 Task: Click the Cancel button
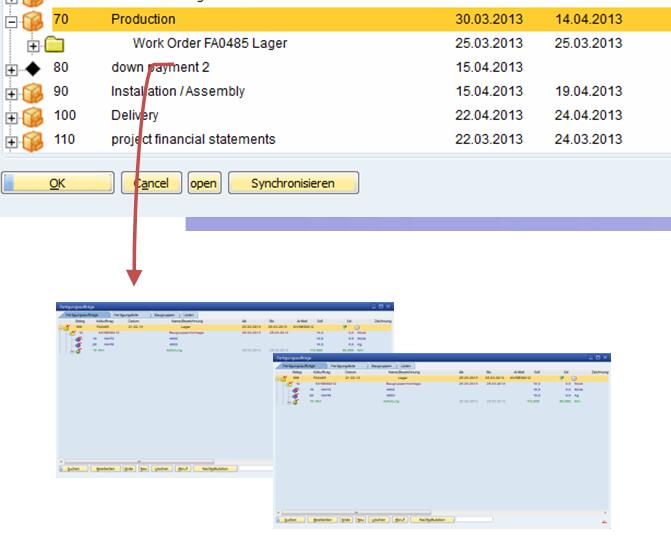[x=151, y=183]
